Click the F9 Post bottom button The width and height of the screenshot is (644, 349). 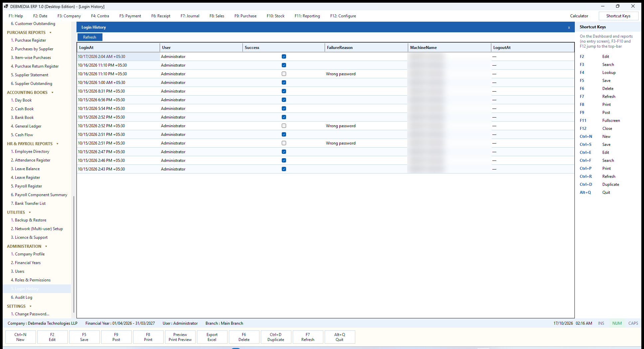[116, 337]
